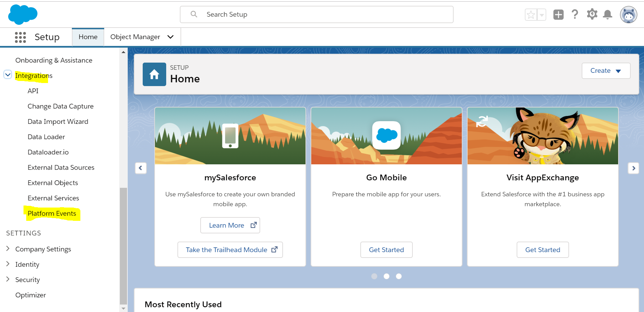644x312 pixels.
Task: Open the setup gear menu
Action: point(592,14)
